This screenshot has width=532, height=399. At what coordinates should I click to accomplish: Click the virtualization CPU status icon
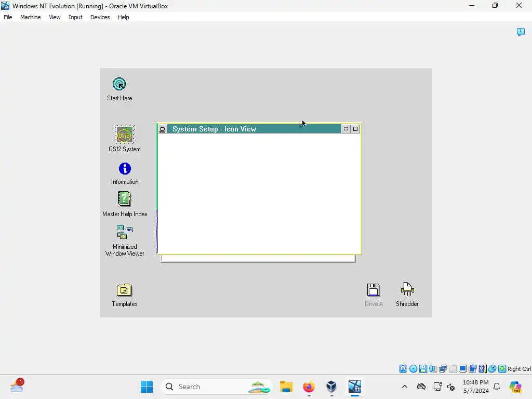point(483,369)
